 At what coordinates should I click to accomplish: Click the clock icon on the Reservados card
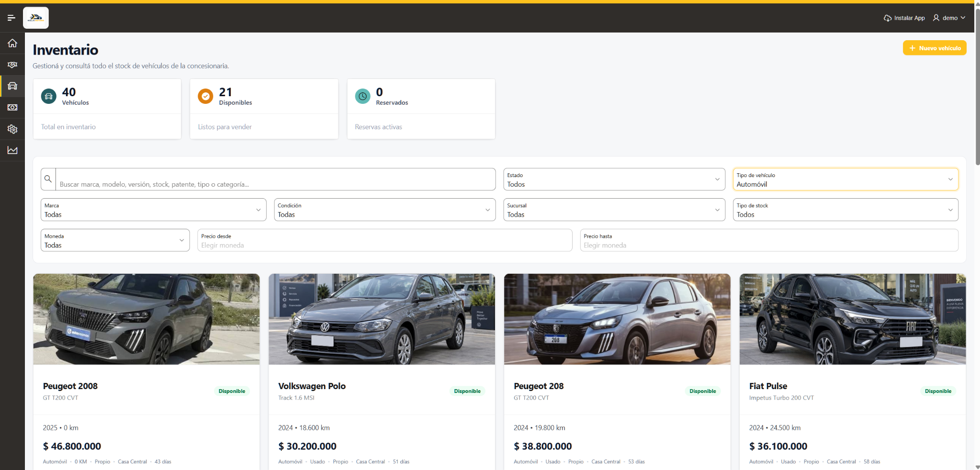pyautogui.click(x=362, y=96)
